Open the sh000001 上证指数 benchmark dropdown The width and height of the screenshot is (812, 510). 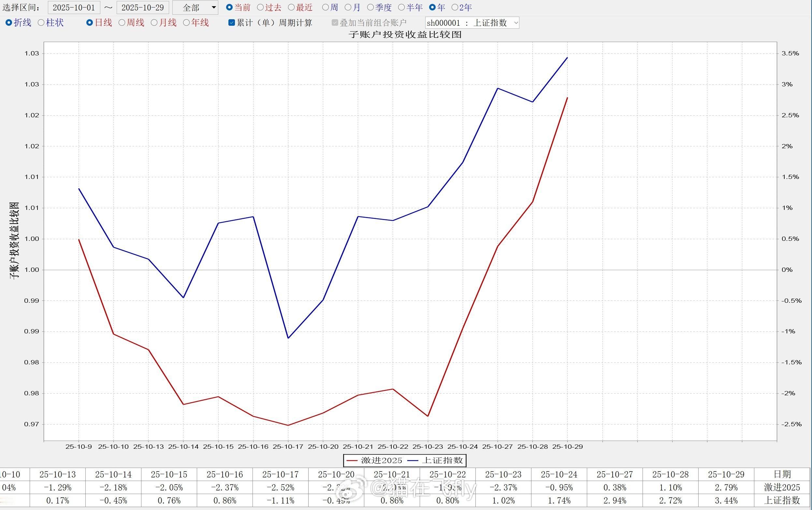[472, 22]
